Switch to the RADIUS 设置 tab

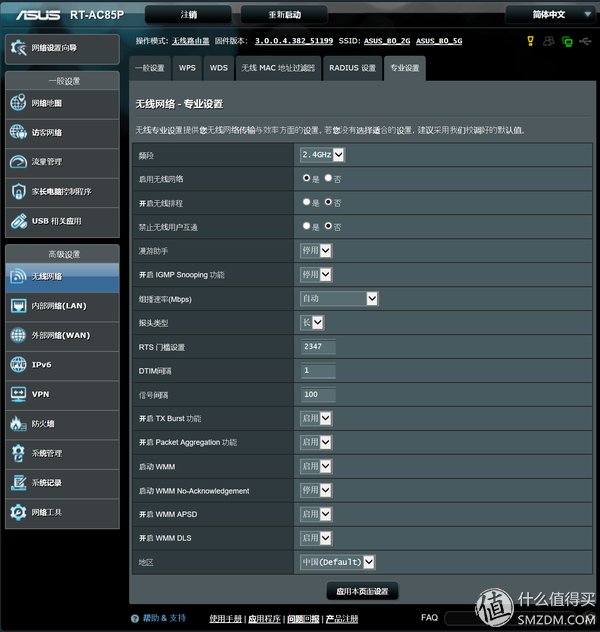[x=353, y=68]
